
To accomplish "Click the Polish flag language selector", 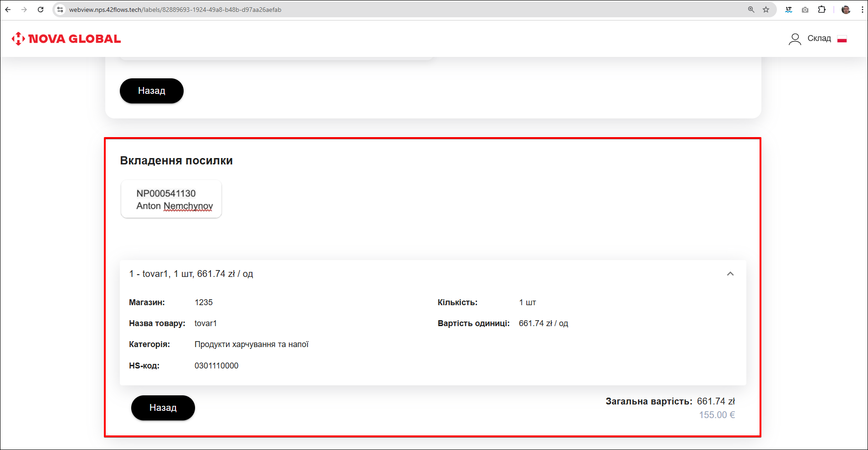I will pos(842,39).
